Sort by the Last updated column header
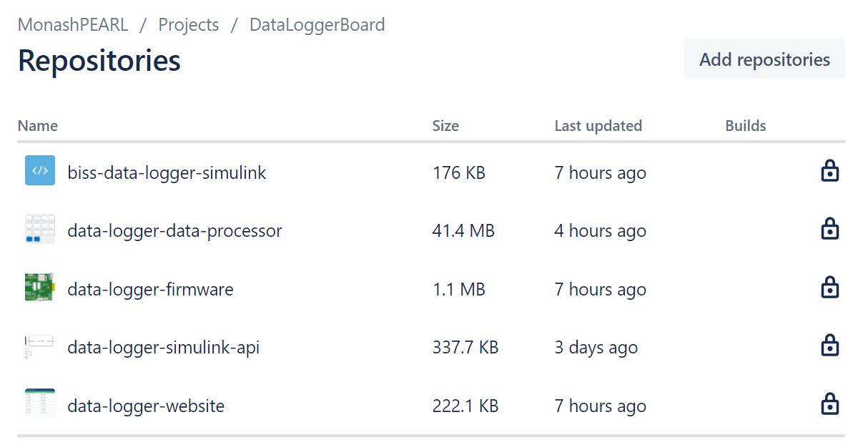The width and height of the screenshot is (868, 445). point(598,126)
